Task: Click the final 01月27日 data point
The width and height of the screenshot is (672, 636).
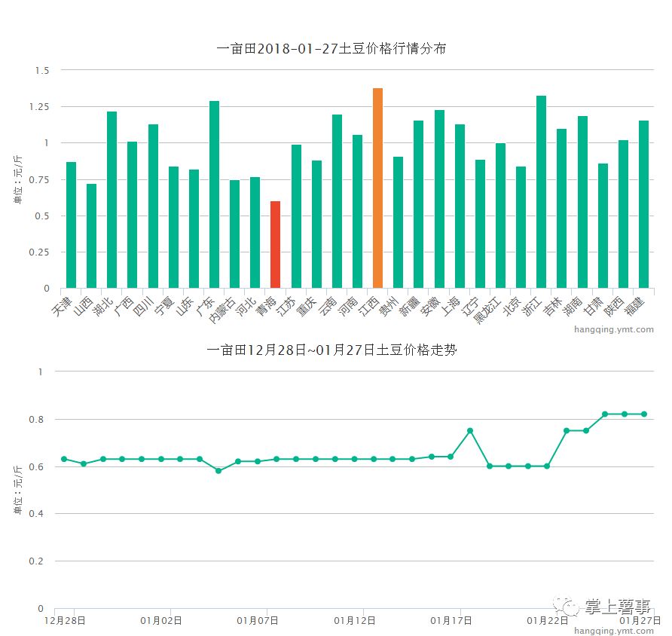Action: 643,414
